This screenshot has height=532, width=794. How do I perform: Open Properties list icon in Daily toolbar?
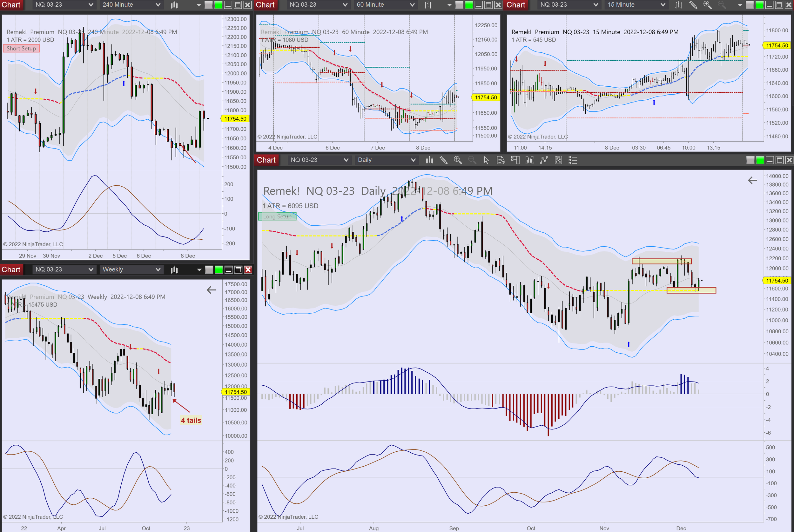(573, 160)
